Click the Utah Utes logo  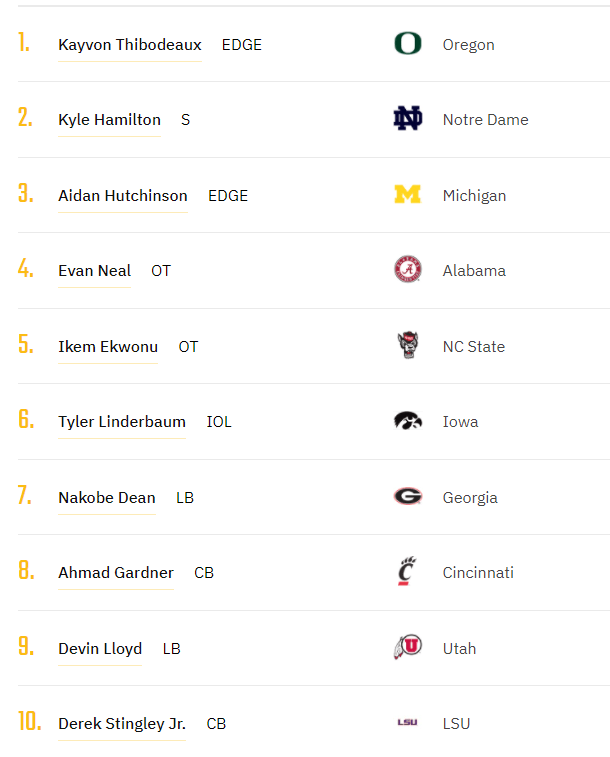click(x=407, y=648)
